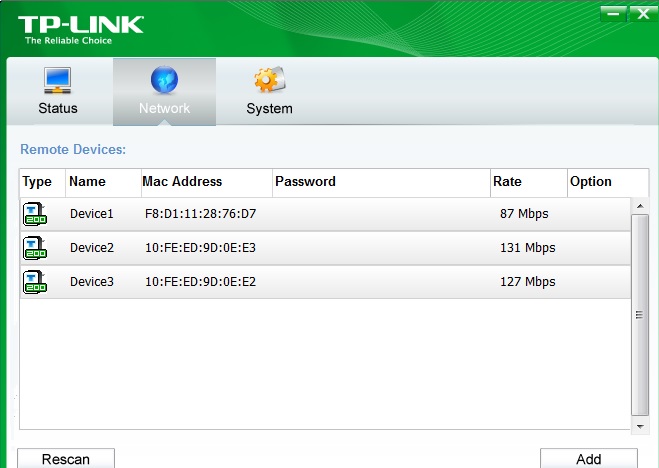Minimize the TP-LINK utility window
The image size is (659, 468).
tap(613, 14)
